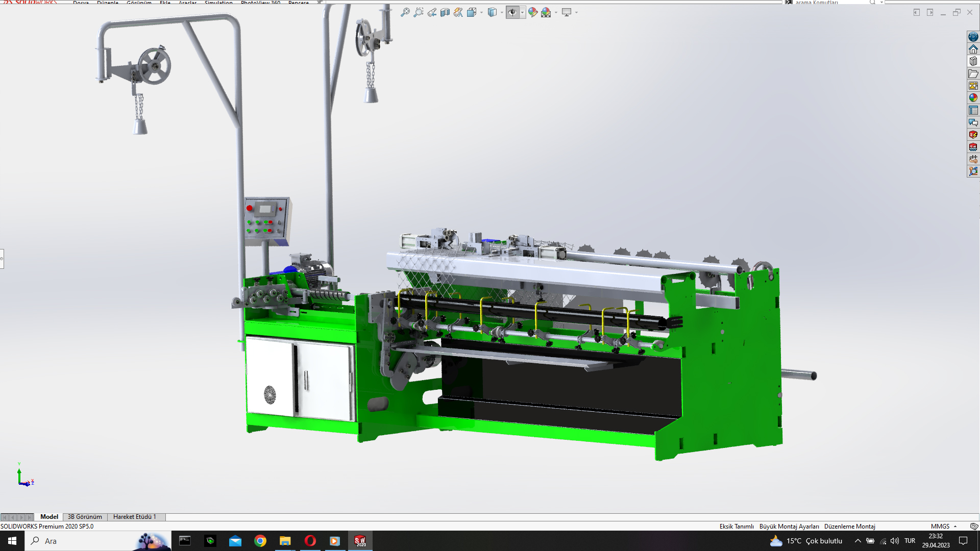Select the Model tab

coord(49,517)
